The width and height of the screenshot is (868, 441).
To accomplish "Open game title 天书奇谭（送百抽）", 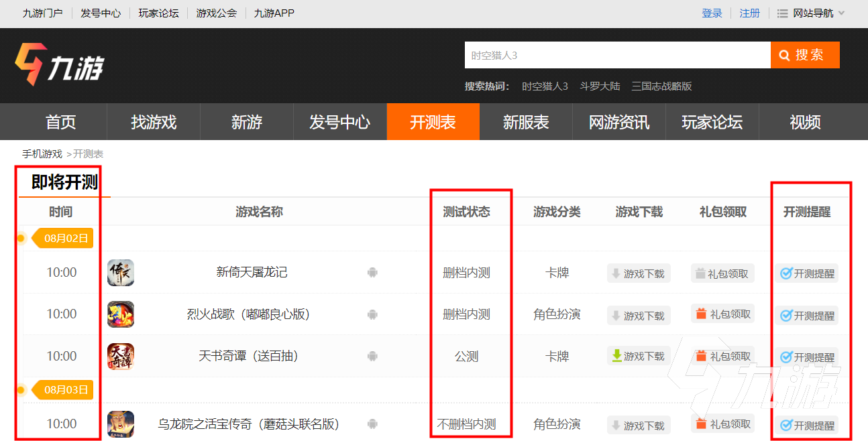I will point(248,357).
